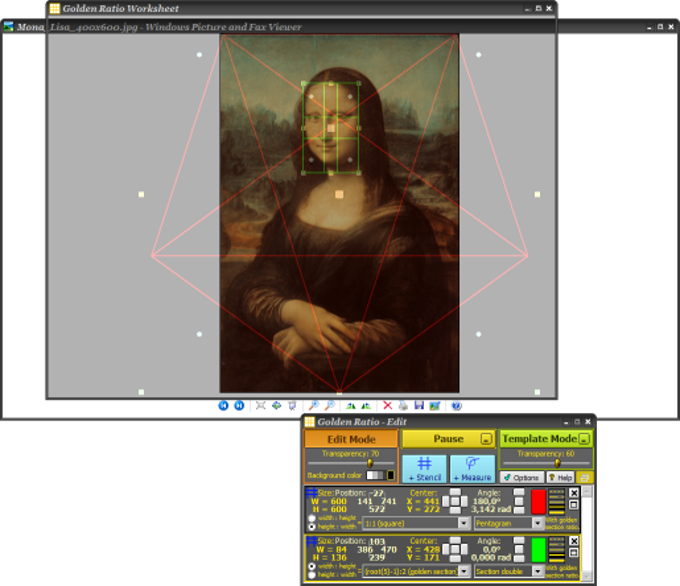Image resolution: width=680 pixels, height=586 pixels.
Task: Click the Zoom Out magnifier icon
Action: 330,406
